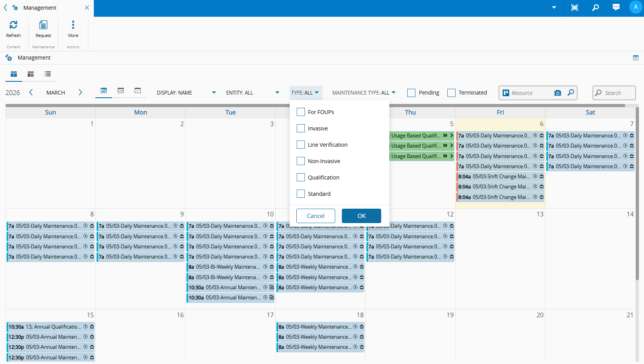Image resolution: width=644 pixels, height=364 pixels.
Task: Open the maintenance Request tool
Action: (43, 29)
